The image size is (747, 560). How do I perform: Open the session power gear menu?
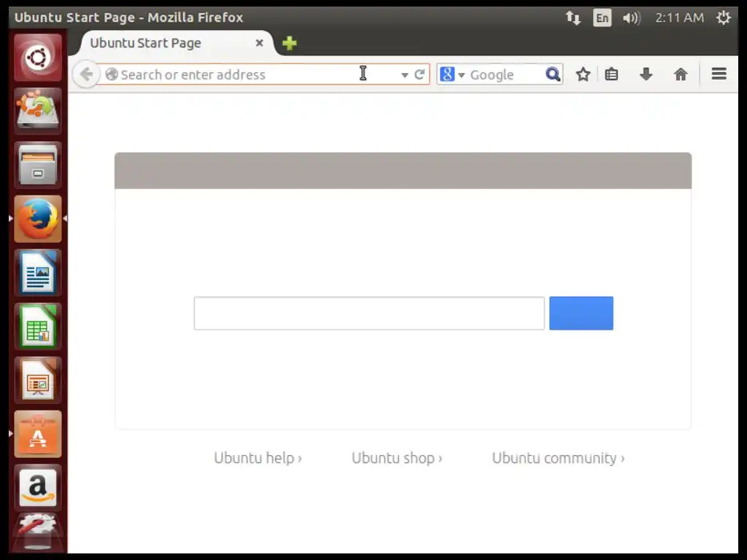[x=723, y=18]
